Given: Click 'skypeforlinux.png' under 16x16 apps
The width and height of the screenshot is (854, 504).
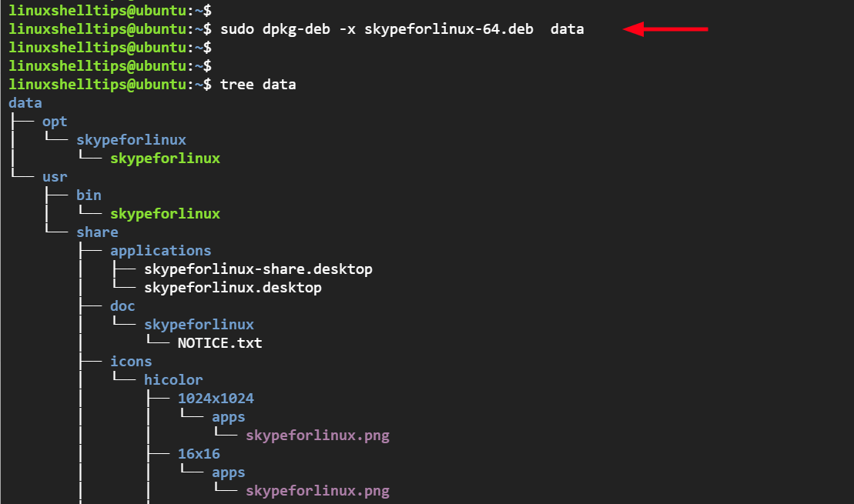Looking at the screenshot, I should click(317, 491).
